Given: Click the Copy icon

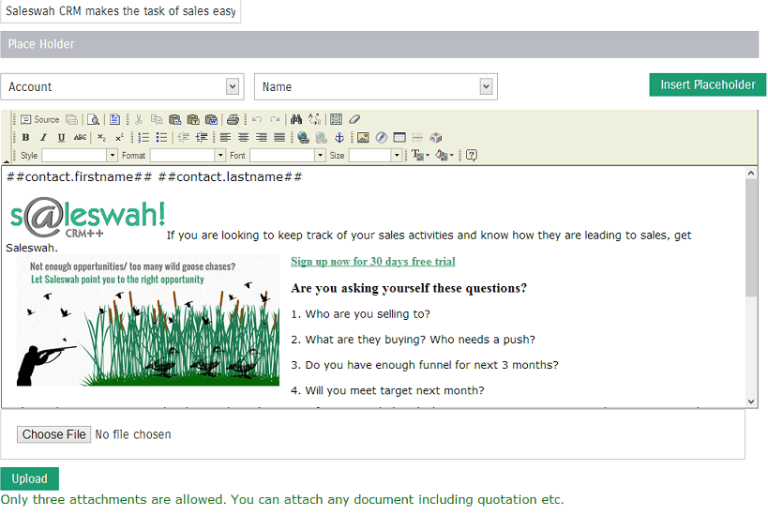Looking at the screenshot, I should point(157,119).
